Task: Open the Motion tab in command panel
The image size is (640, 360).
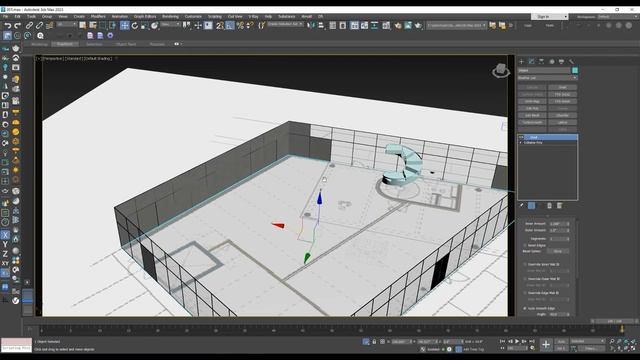Action: coord(552,61)
